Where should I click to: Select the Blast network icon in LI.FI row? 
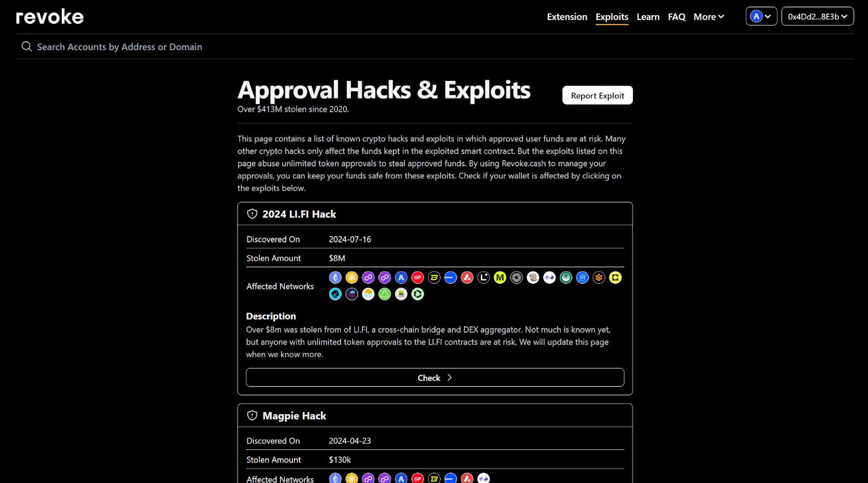tap(434, 278)
